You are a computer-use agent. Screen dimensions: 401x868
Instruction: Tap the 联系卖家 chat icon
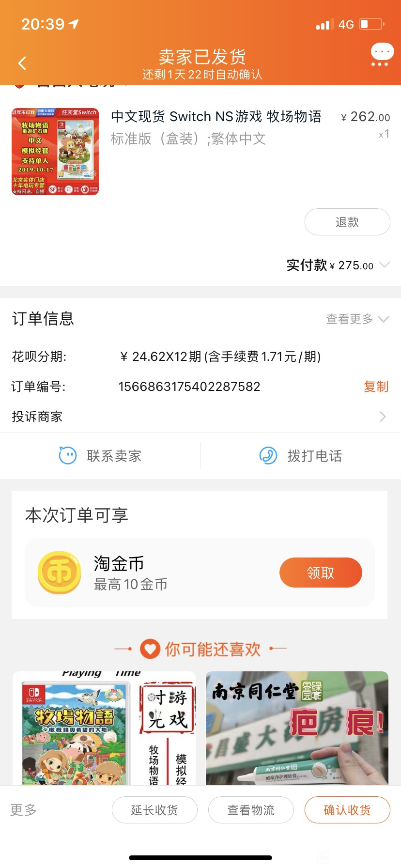tap(68, 455)
